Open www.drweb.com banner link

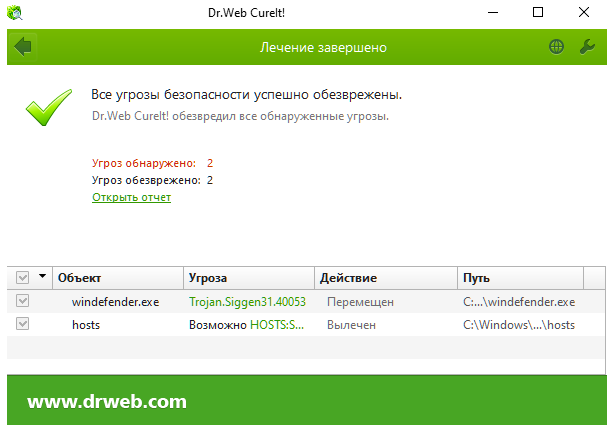pyautogui.click(x=107, y=401)
